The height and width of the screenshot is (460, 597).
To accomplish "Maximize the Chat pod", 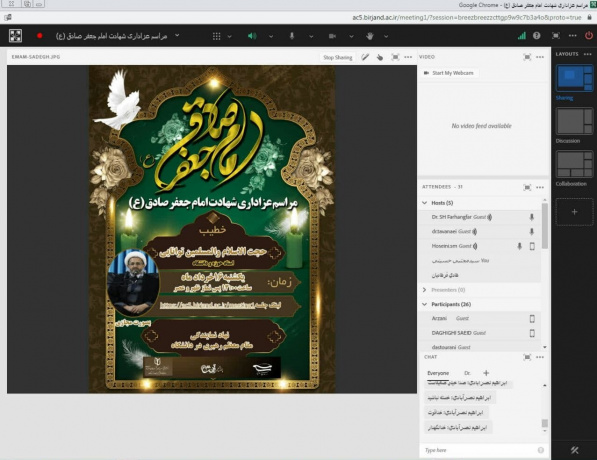I will point(527,357).
